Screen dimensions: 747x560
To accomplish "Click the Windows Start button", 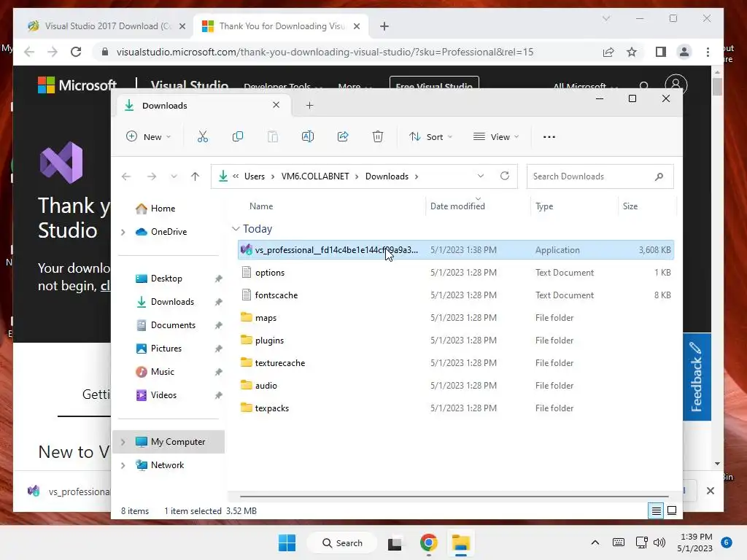I will 287,542.
